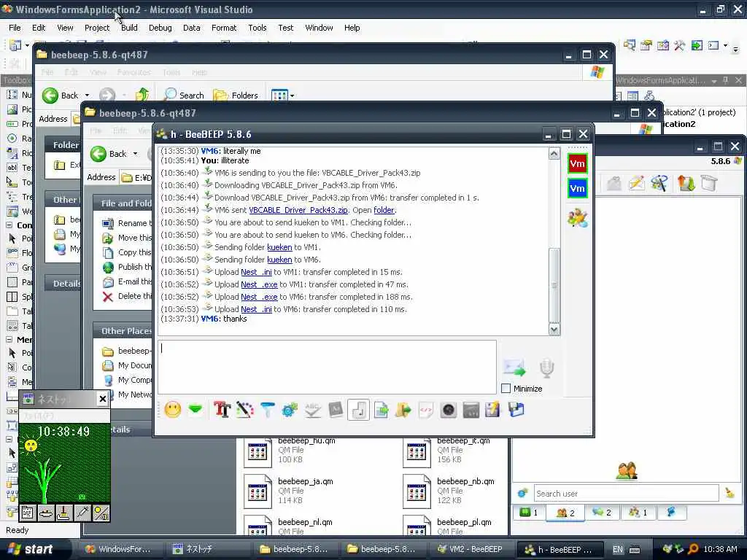Collapse the Con... group in Visual Studio Toolbox

[x=9, y=225]
